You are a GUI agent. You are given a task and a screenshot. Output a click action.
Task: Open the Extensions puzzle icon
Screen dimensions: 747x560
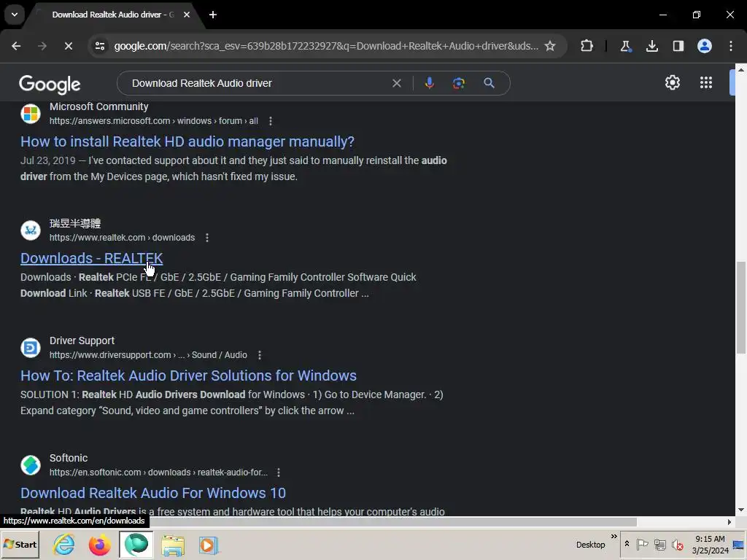[x=587, y=46]
